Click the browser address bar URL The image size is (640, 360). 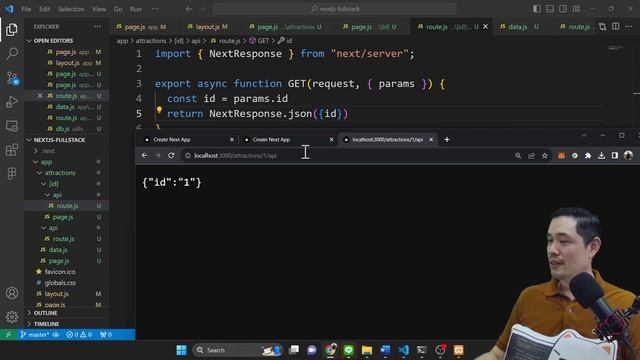[x=236, y=156]
